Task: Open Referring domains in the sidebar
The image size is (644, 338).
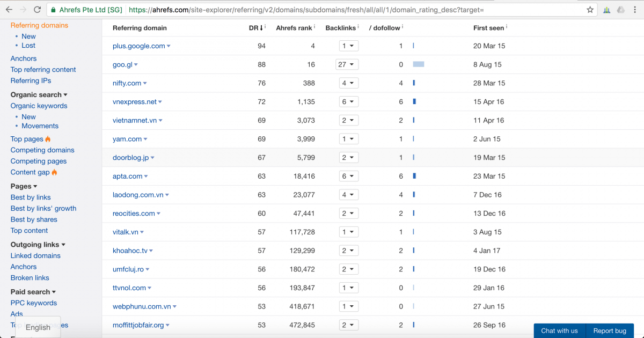Action: pyautogui.click(x=39, y=25)
